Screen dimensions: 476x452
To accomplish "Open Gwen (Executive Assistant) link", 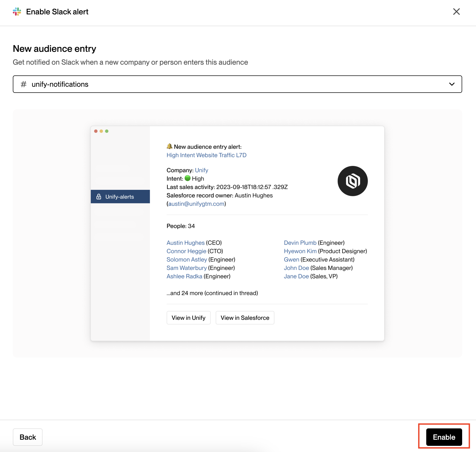I will [292, 260].
